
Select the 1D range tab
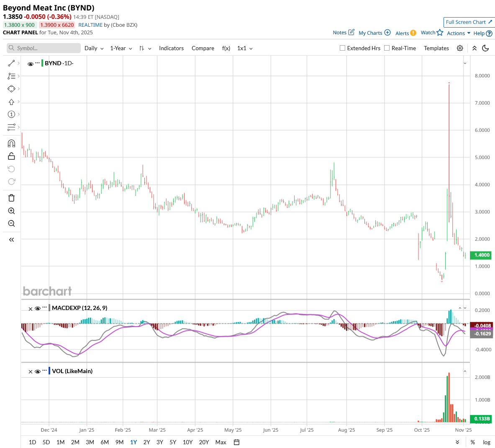pyautogui.click(x=32, y=442)
